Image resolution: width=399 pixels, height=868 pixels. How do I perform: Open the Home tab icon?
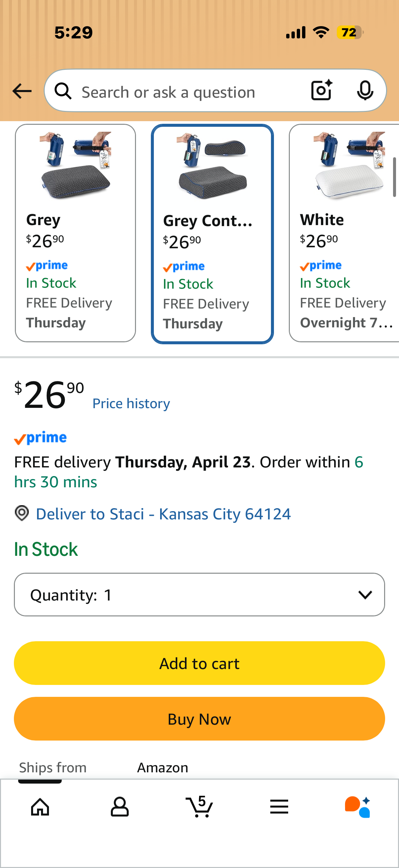pos(40,807)
